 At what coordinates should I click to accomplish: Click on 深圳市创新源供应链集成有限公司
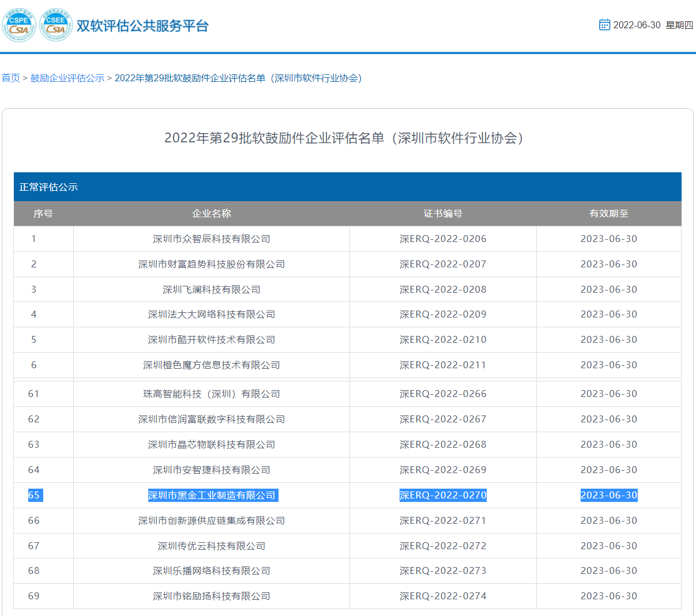click(211, 520)
